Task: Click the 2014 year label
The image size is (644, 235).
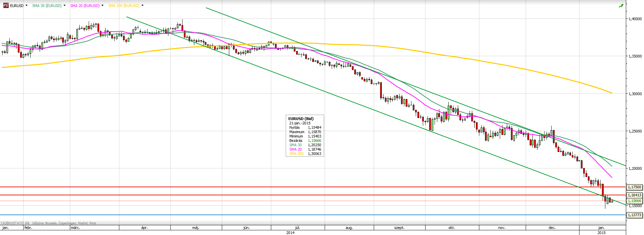Action: tap(290, 232)
